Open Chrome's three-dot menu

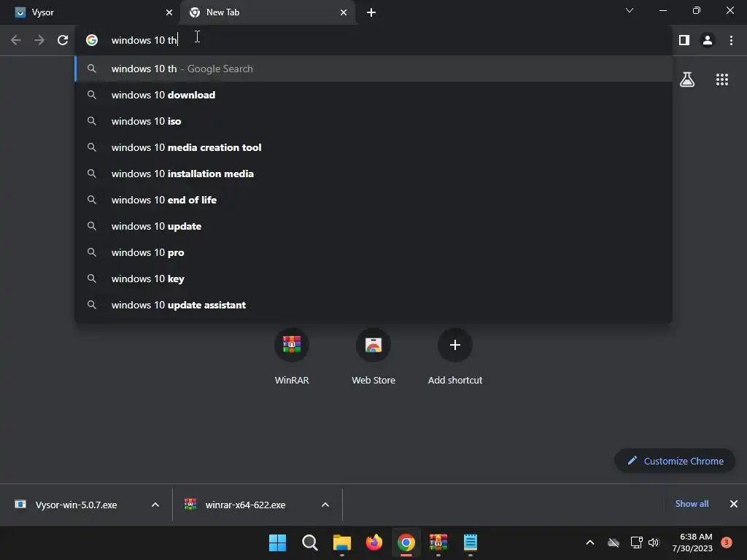coord(731,41)
